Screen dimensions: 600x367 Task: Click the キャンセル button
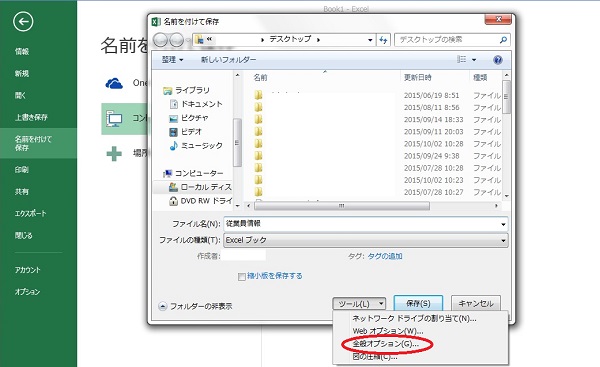[476, 303]
